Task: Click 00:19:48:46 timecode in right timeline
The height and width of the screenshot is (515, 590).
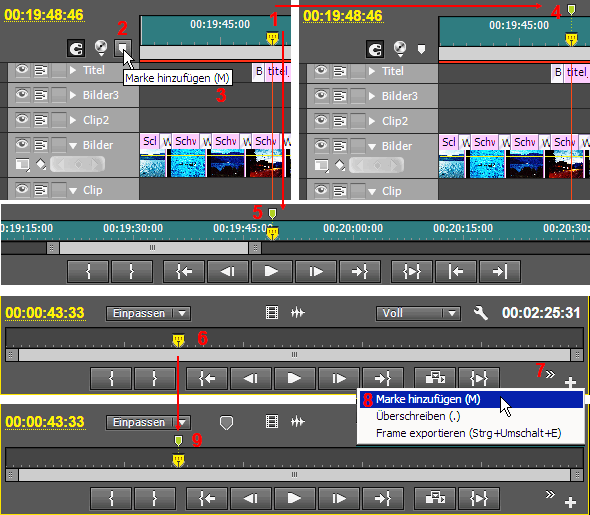Action: coord(342,16)
